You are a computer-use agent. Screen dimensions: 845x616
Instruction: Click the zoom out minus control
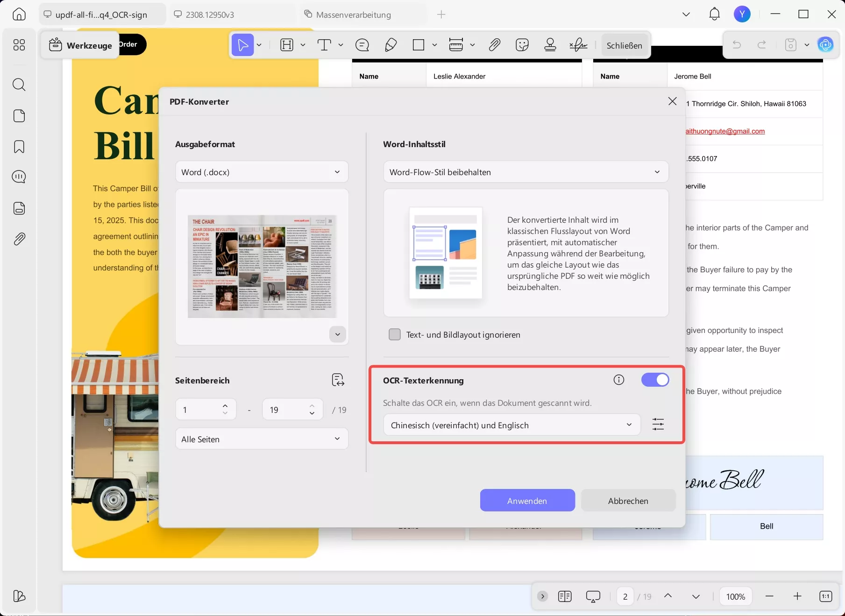tap(768, 596)
